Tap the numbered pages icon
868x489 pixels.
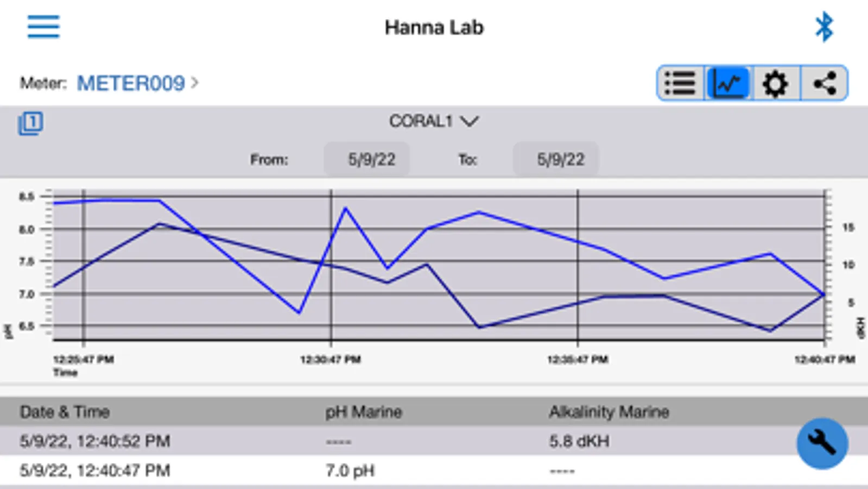(31, 123)
